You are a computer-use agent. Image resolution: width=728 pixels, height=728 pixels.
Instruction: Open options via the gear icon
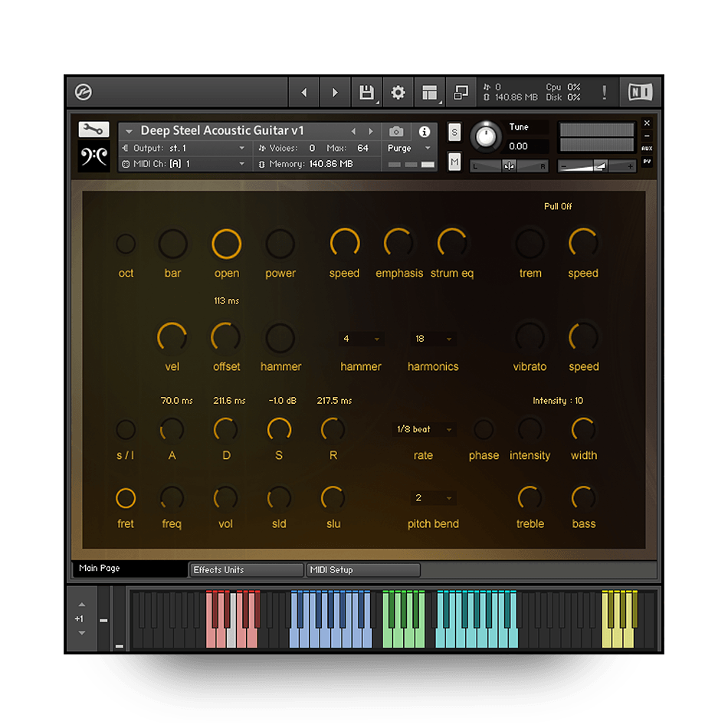[x=398, y=93]
